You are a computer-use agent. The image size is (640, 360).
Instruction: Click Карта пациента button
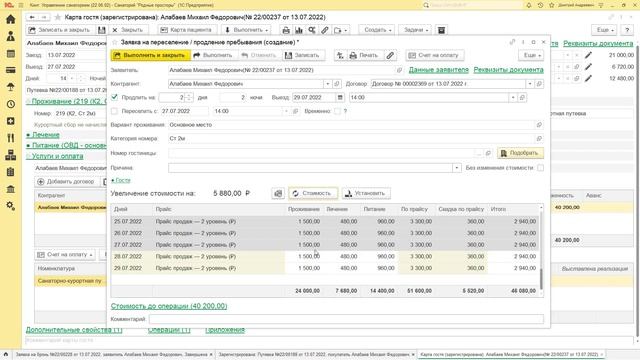[186, 30]
